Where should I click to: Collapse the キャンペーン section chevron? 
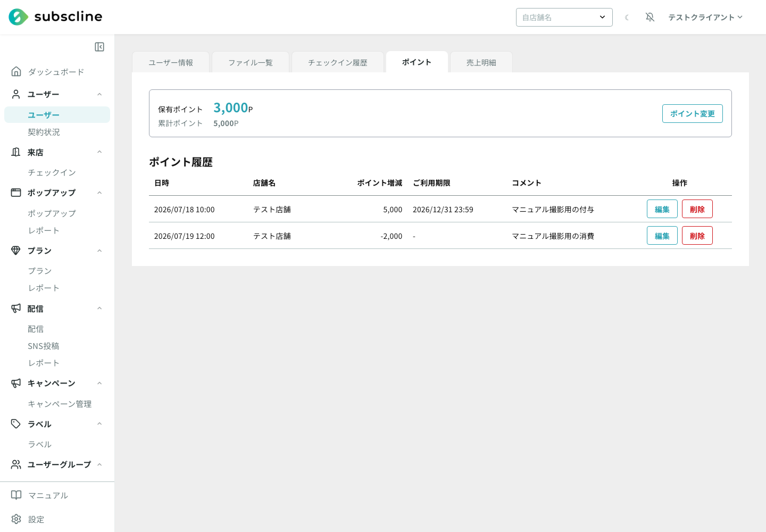[99, 383]
